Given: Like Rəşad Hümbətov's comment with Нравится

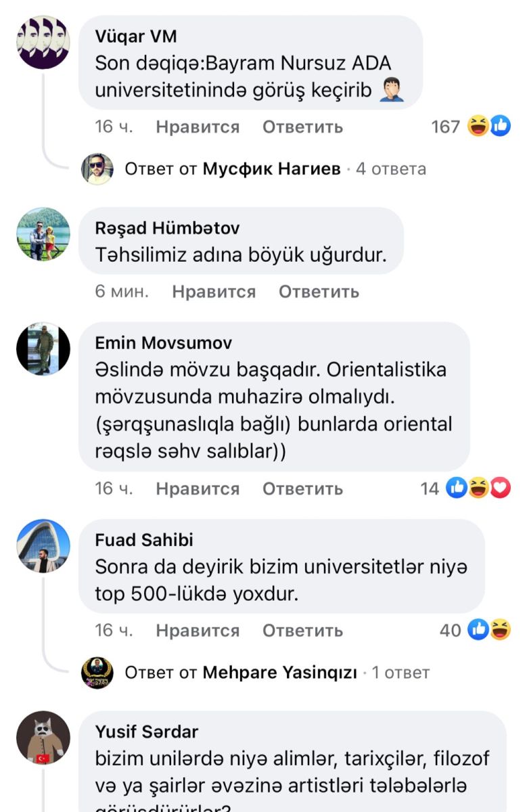Looking at the screenshot, I should click(x=214, y=292).
